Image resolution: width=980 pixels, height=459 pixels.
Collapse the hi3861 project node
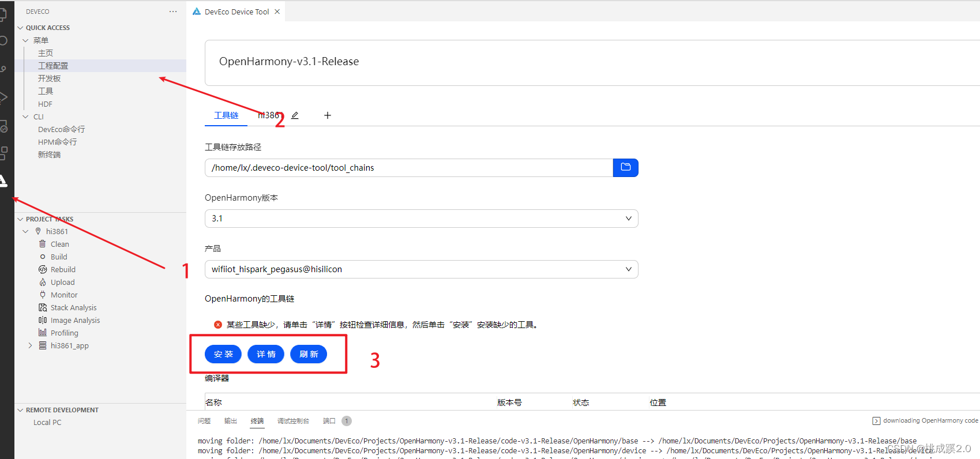coord(25,231)
